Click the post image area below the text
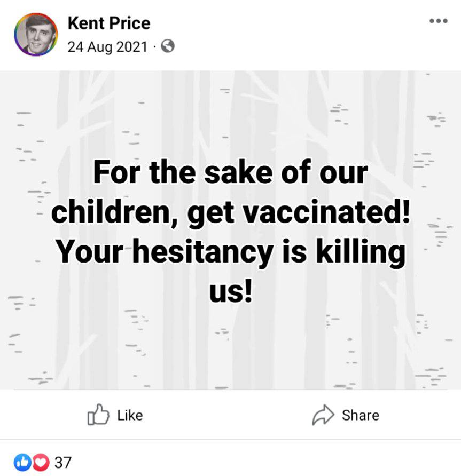The width and height of the screenshot is (461, 476). pos(231,352)
